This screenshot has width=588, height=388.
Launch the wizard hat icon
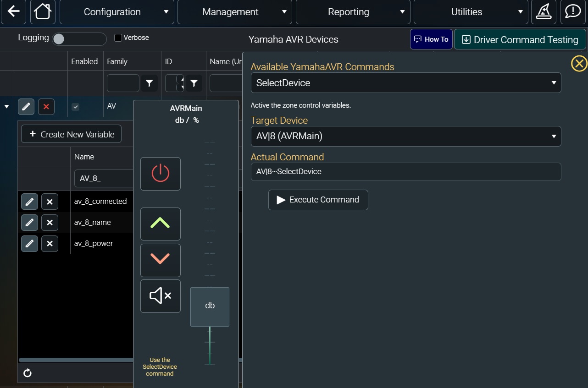point(544,12)
